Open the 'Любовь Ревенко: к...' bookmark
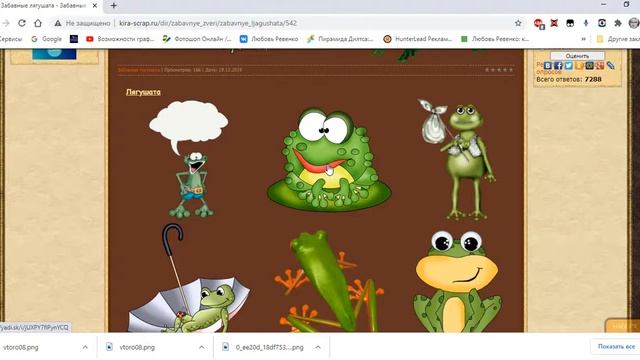This screenshot has width=640, height=360. pos(495,39)
